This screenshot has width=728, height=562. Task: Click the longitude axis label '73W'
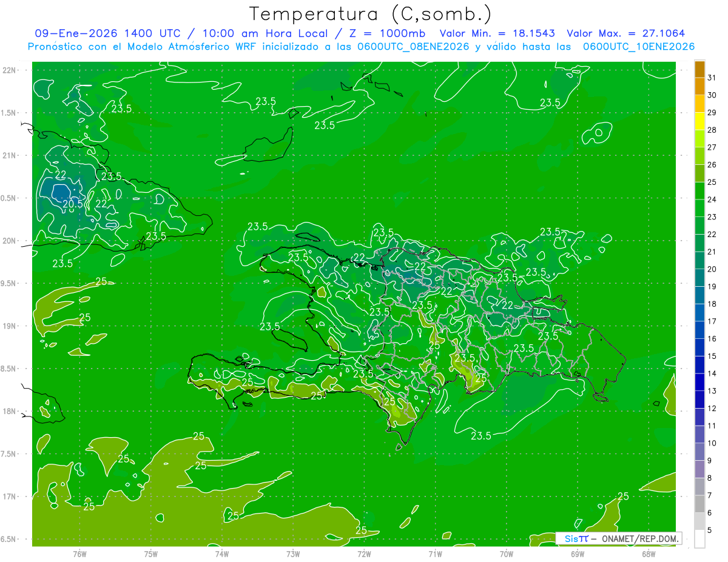coord(293,554)
